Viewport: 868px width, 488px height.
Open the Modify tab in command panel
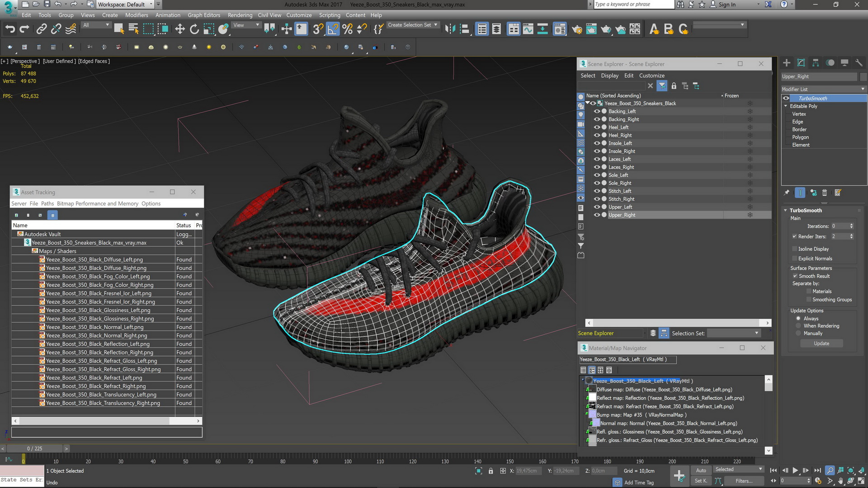(x=801, y=63)
